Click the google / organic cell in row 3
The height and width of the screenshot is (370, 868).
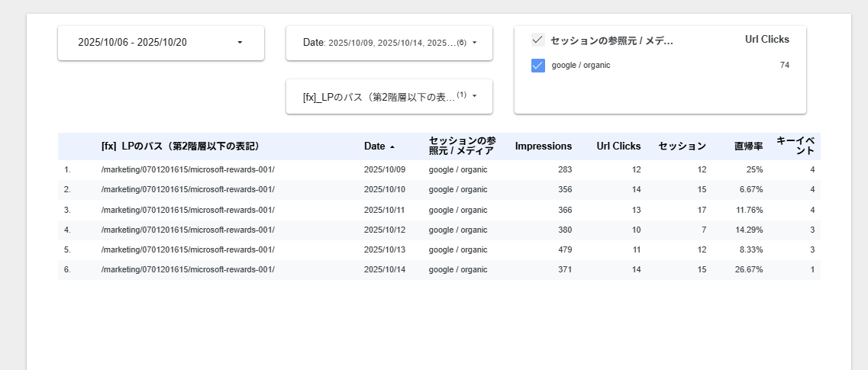[457, 210]
